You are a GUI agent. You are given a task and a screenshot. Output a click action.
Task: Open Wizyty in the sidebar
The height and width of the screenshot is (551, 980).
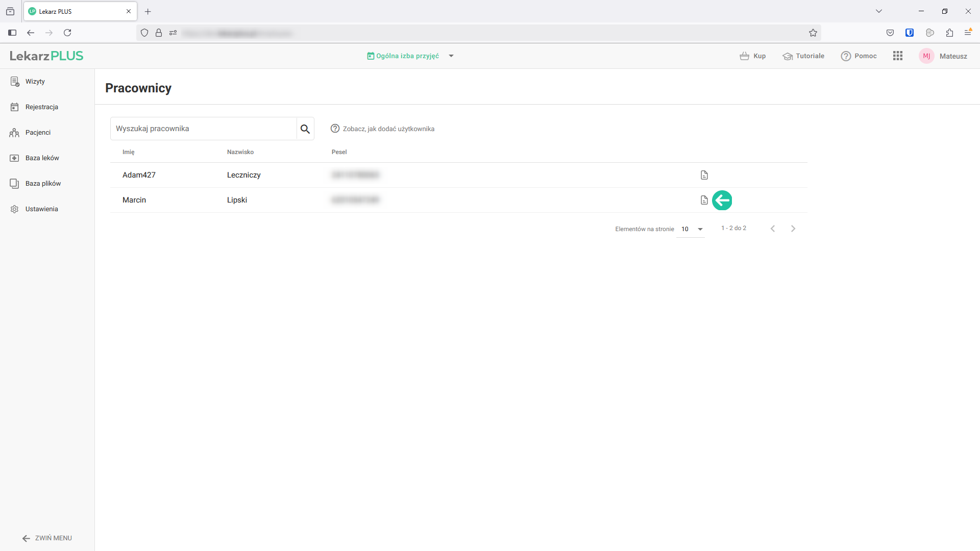click(35, 82)
